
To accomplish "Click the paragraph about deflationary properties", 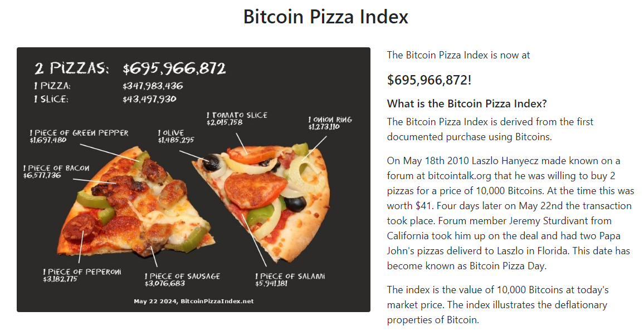I will [497, 305].
